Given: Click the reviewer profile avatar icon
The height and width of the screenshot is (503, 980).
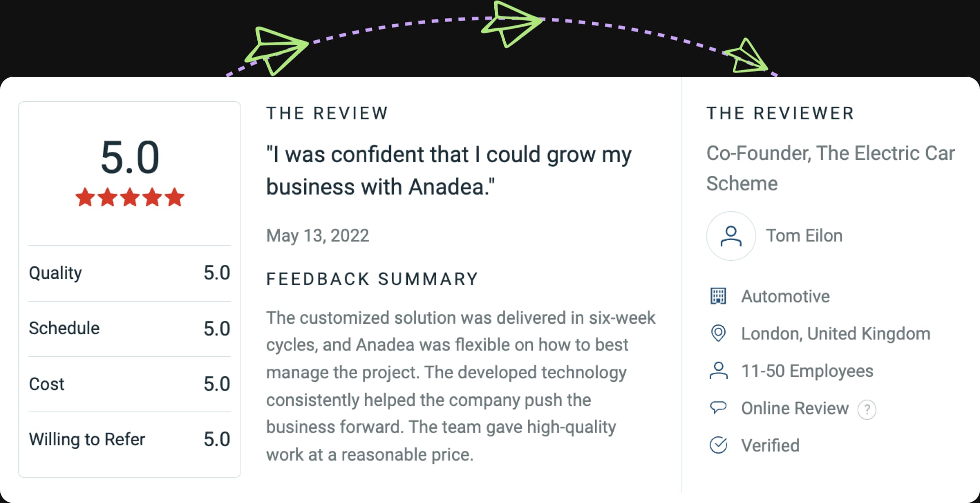Looking at the screenshot, I should click(x=731, y=236).
